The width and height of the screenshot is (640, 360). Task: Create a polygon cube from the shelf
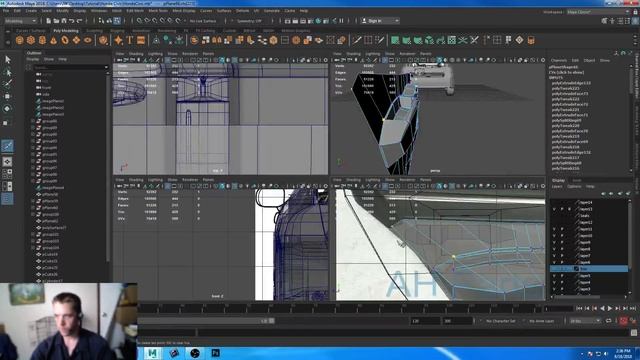31,40
